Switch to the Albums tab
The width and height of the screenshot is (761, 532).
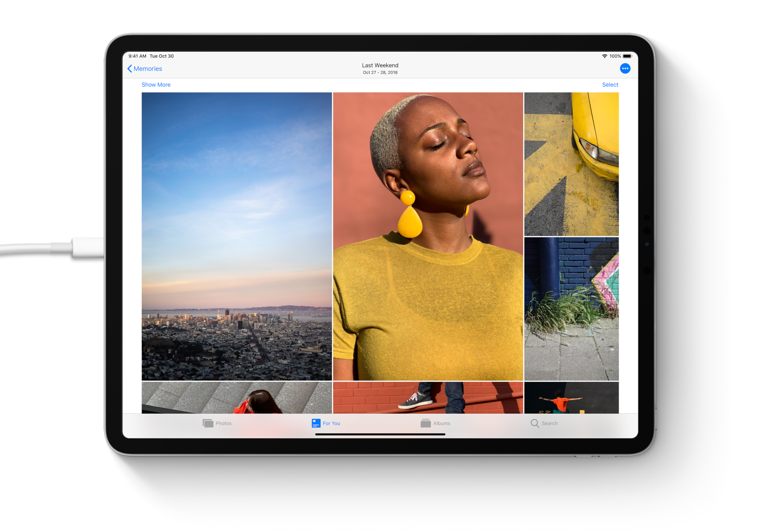[x=435, y=423]
